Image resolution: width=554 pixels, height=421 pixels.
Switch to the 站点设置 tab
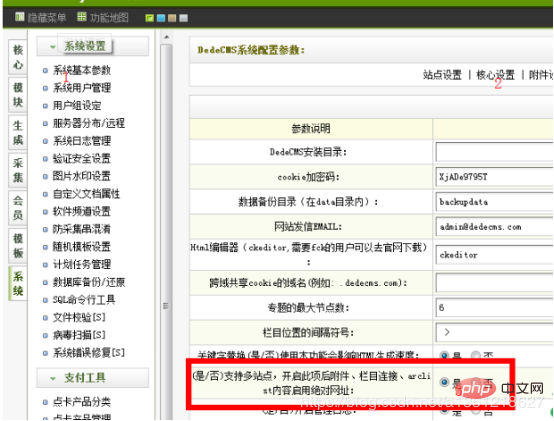[442, 75]
